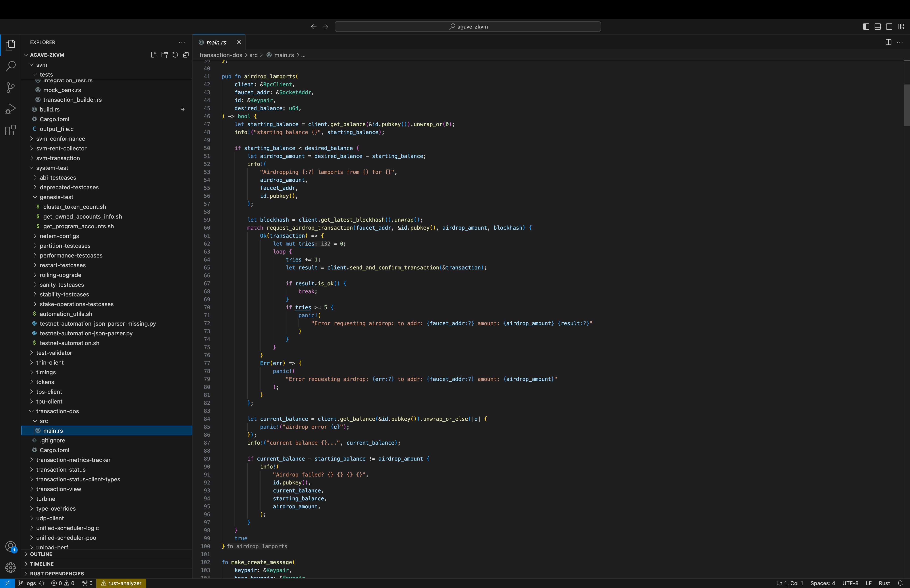Toggle secondary side bar layout icon
Viewport: 910px width, 588px height.
tap(889, 27)
